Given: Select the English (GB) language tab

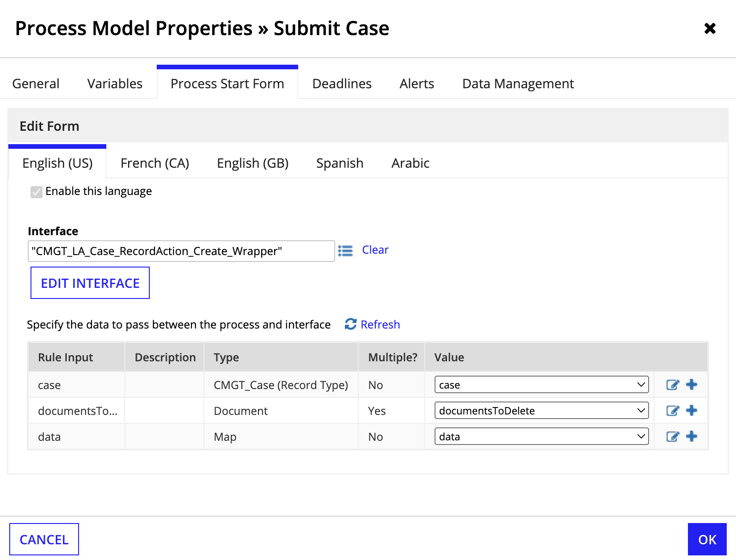Looking at the screenshot, I should coord(253,163).
